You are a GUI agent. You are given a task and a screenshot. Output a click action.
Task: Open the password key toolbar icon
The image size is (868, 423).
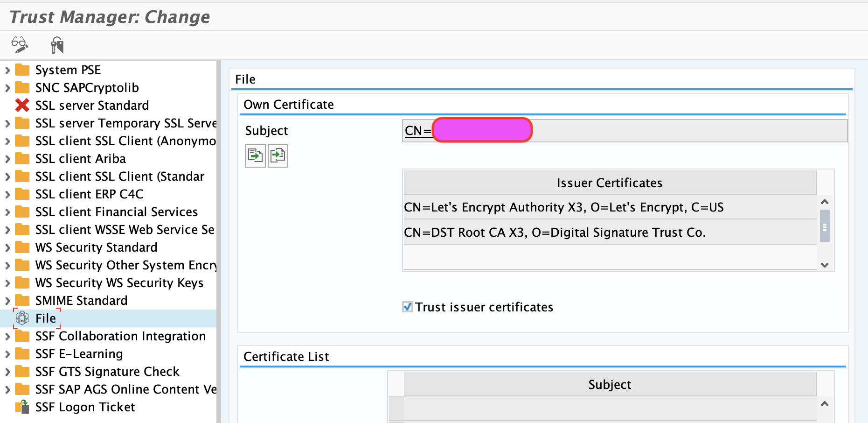click(x=57, y=44)
